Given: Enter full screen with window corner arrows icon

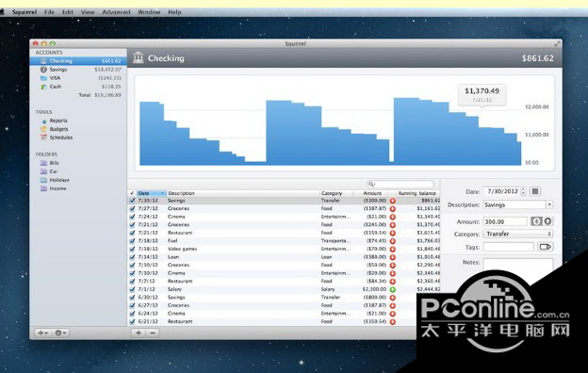Looking at the screenshot, I should pyautogui.click(x=557, y=44).
